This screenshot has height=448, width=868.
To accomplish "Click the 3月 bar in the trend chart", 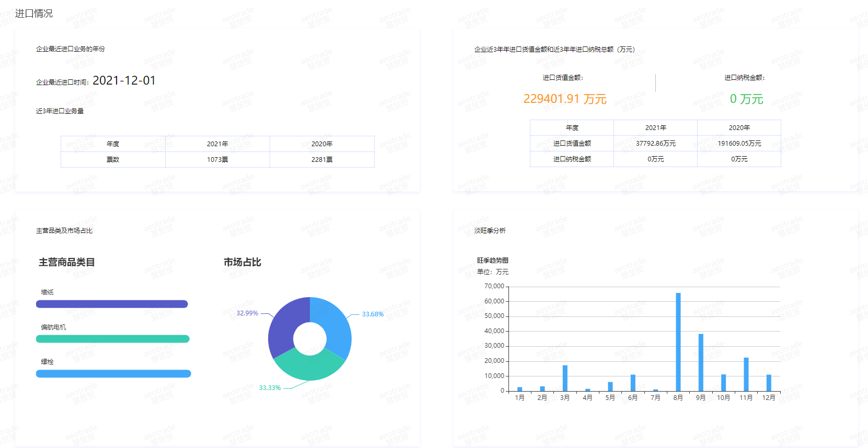I will [565, 378].
